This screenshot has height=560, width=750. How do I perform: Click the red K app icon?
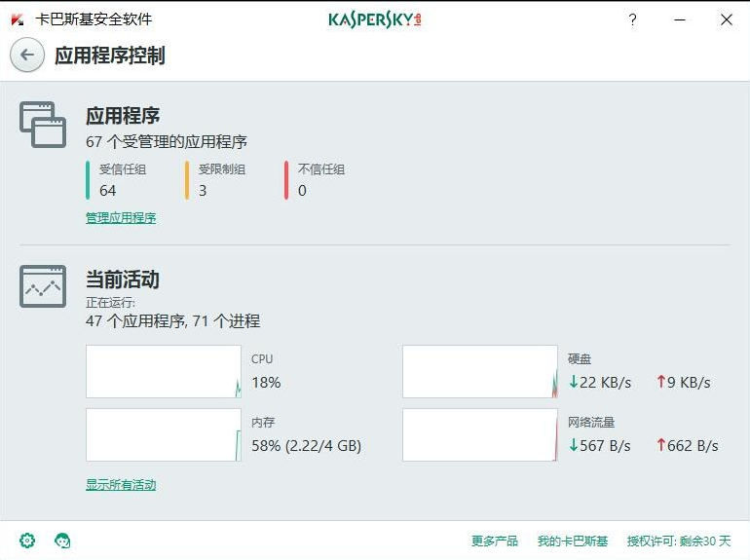coord(17,19)
